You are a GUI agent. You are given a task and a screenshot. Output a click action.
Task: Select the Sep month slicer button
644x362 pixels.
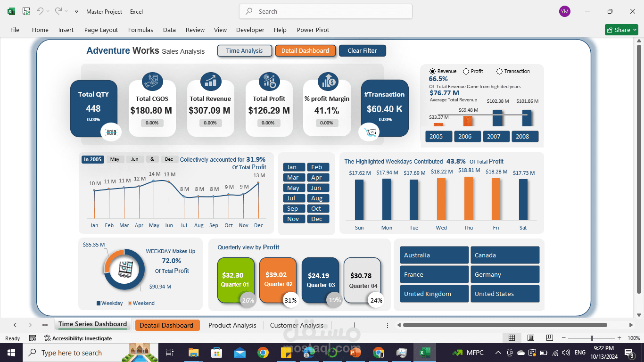pyautogui.click(x=293, y=209)
